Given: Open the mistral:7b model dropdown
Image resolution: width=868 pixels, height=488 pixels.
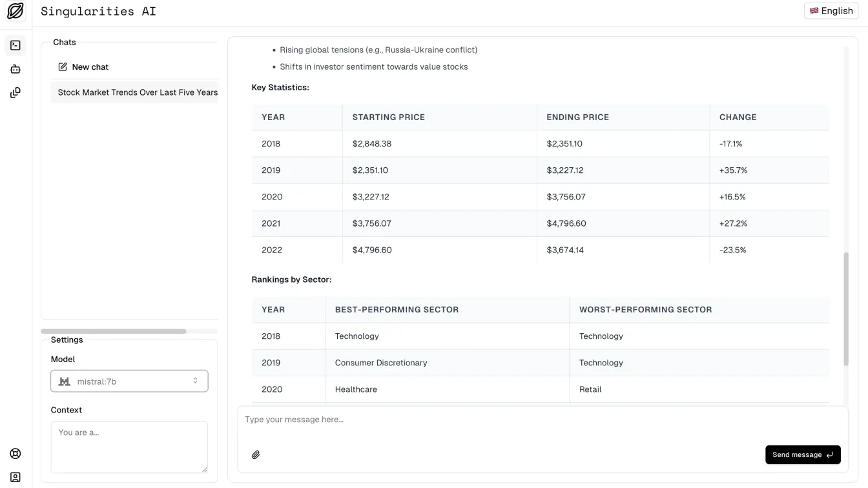Looking at the screenshot, I should pos(129,381).
